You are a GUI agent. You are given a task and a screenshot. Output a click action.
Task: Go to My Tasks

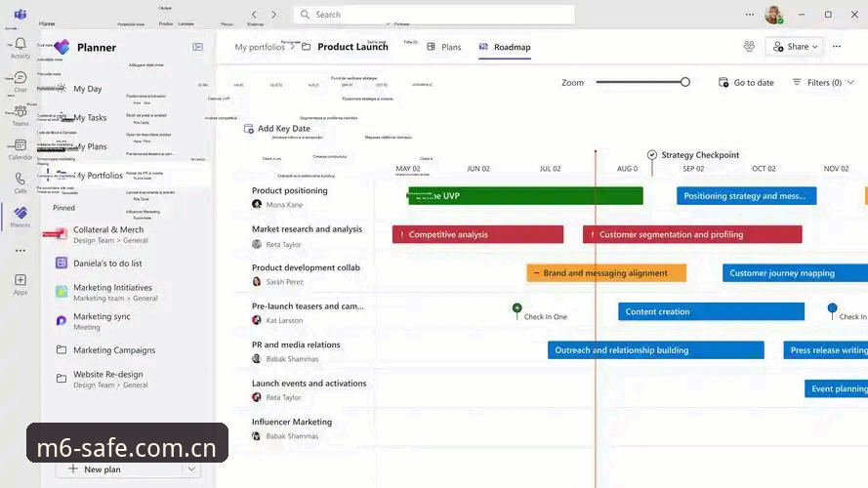click(90, 117)
